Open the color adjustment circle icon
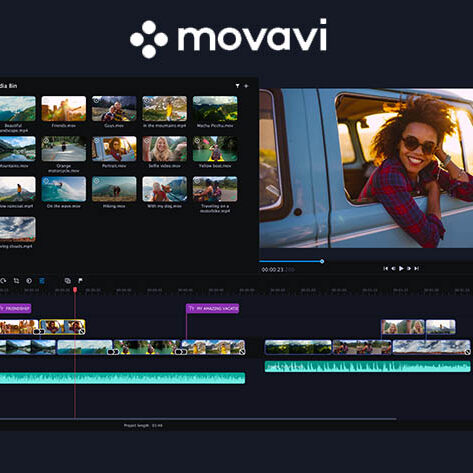 coord(29,281)
